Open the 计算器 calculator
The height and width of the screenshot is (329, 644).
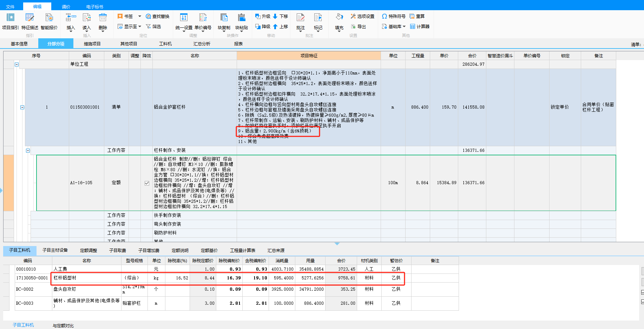(x=420, y=26)
